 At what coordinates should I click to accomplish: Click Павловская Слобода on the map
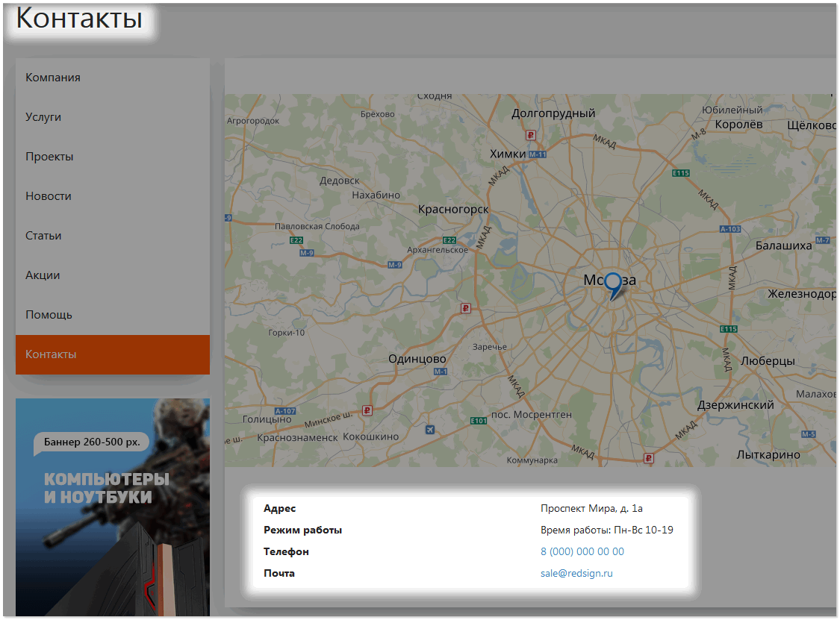(317, 227)
